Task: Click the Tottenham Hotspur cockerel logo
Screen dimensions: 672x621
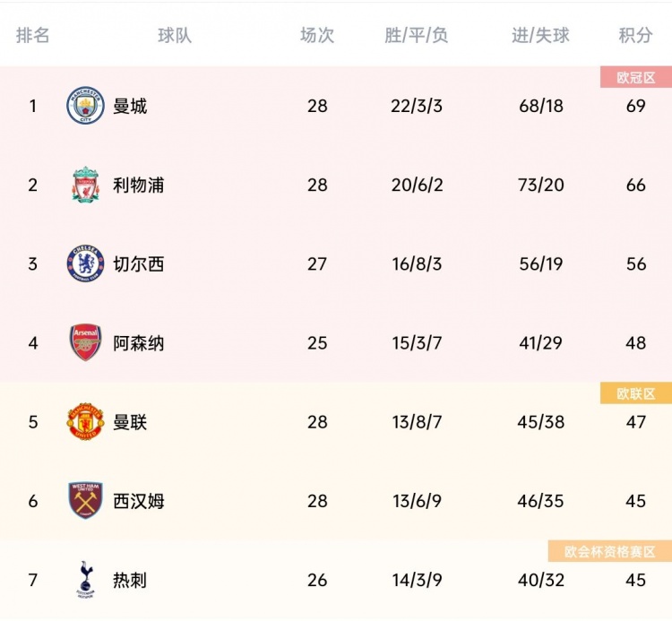Action: click(x=86, y=580)
